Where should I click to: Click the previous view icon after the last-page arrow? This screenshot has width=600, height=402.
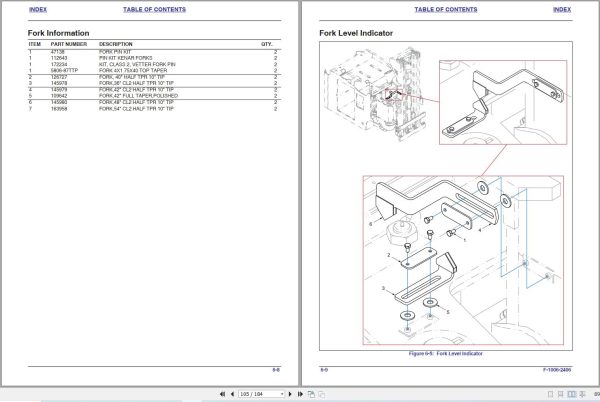(311, 394)
